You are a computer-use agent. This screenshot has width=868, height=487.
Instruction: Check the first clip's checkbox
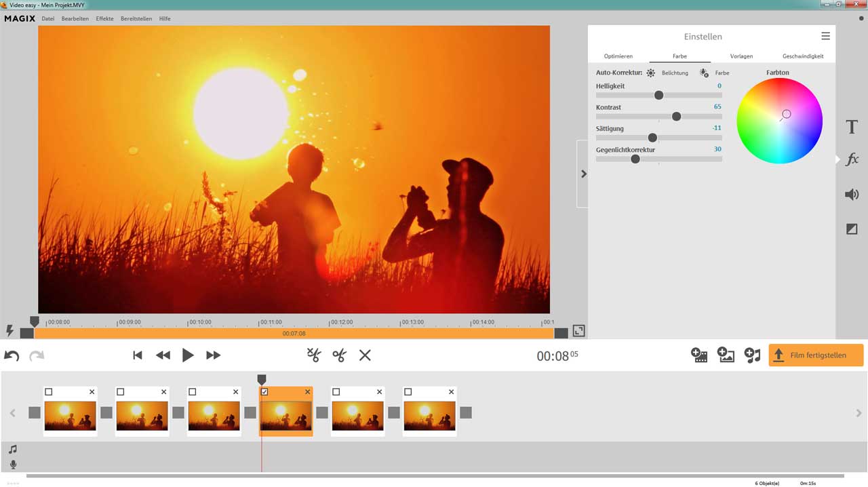[49, 392]
